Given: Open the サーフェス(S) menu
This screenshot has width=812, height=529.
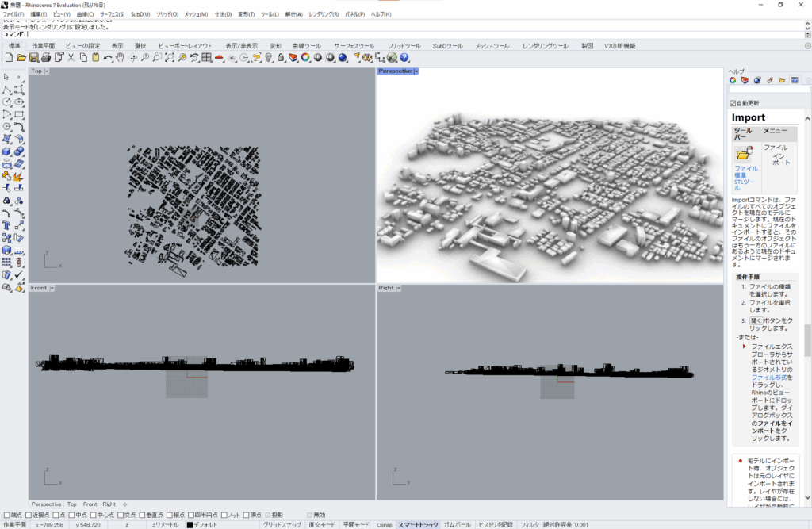Looking at the screenshot, I should pyautogui.click(x=112, y=14).
